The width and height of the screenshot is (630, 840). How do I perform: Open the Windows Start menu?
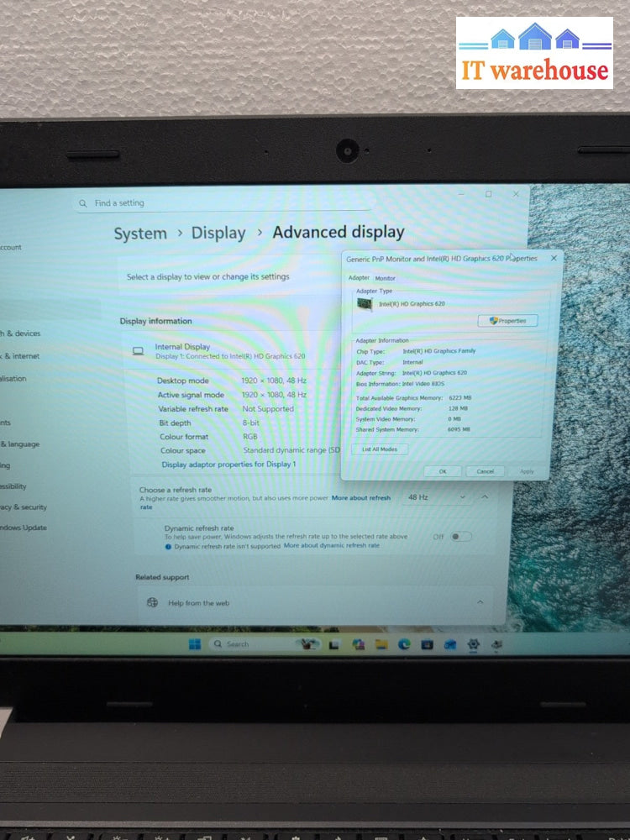(x=195, y=644)
